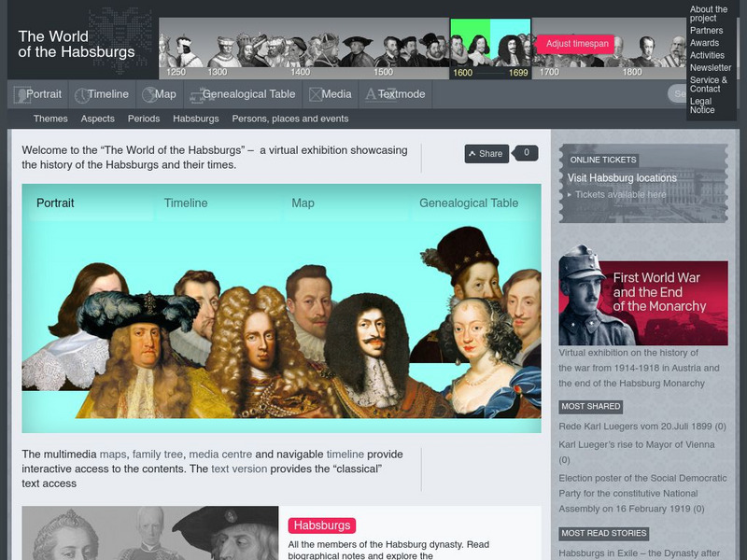Viewport: 747px width, 560px height.
Task: Click the Map globe icon
Action: [x=149, y=95]
